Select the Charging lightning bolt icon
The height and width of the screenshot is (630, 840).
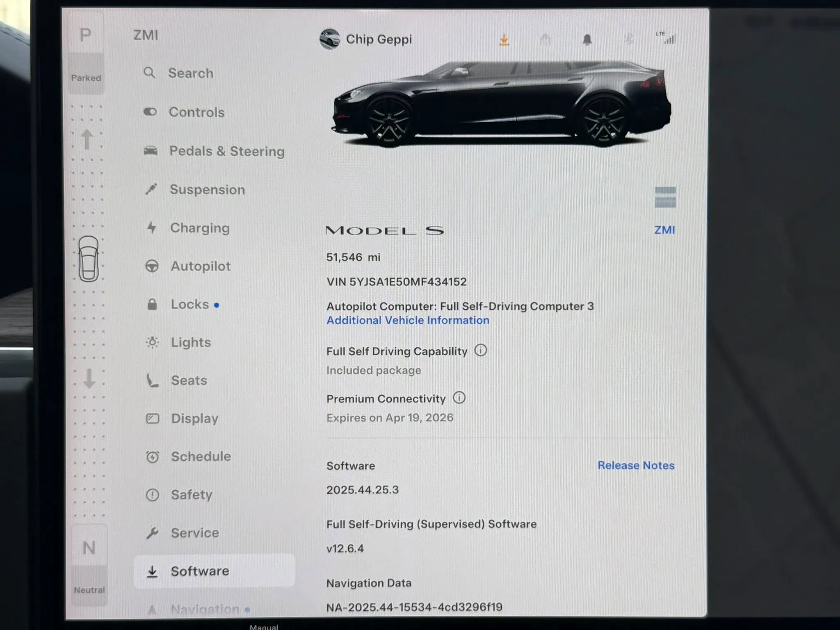point(152,228)
